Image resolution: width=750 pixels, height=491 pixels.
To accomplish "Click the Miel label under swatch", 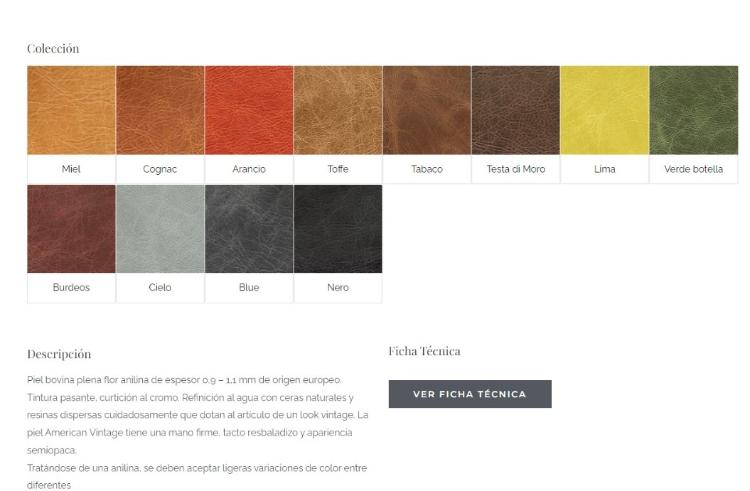I will 71,169.
